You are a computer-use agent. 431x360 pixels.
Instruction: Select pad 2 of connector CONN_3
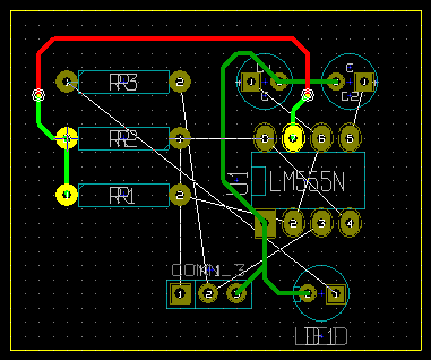[x=208, y=294]
